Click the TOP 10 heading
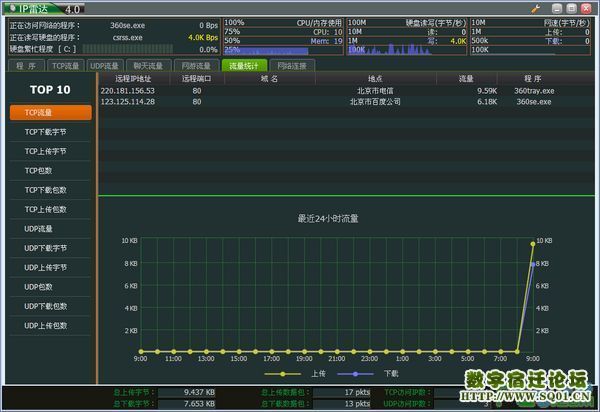 click(x=50, y=90)
